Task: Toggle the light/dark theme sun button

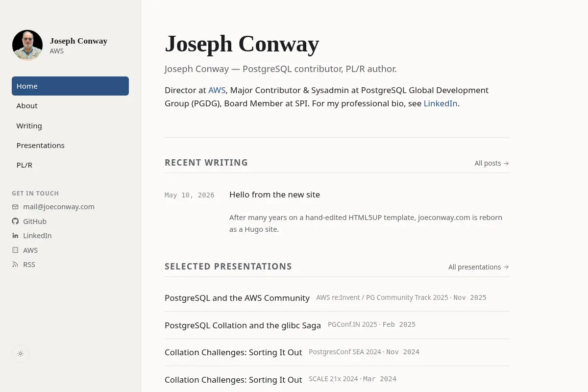Action: 20,353
